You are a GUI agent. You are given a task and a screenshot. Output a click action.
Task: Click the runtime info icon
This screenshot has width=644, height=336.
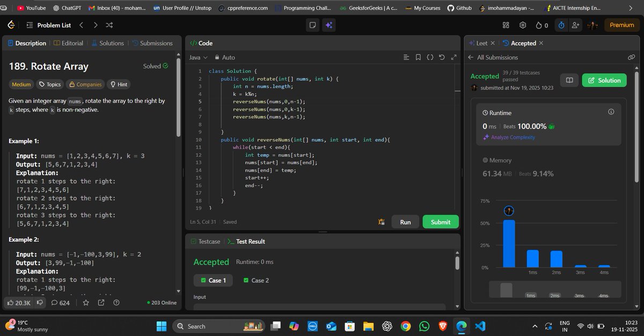pyautogui.click(x=611, y=112)
